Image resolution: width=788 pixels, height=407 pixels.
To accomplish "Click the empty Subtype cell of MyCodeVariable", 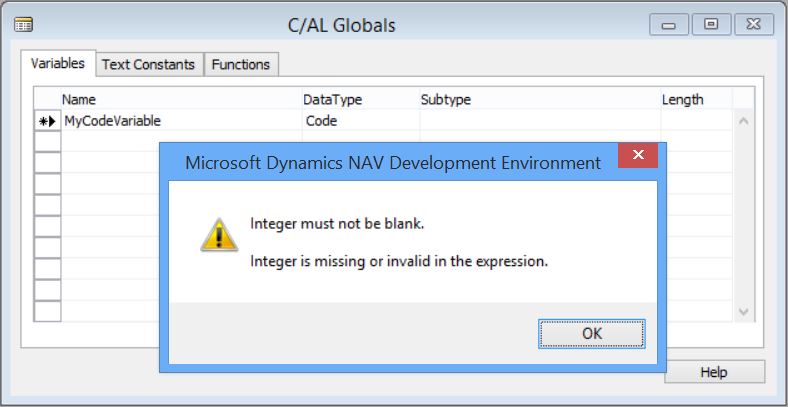I will pos(540,121).
